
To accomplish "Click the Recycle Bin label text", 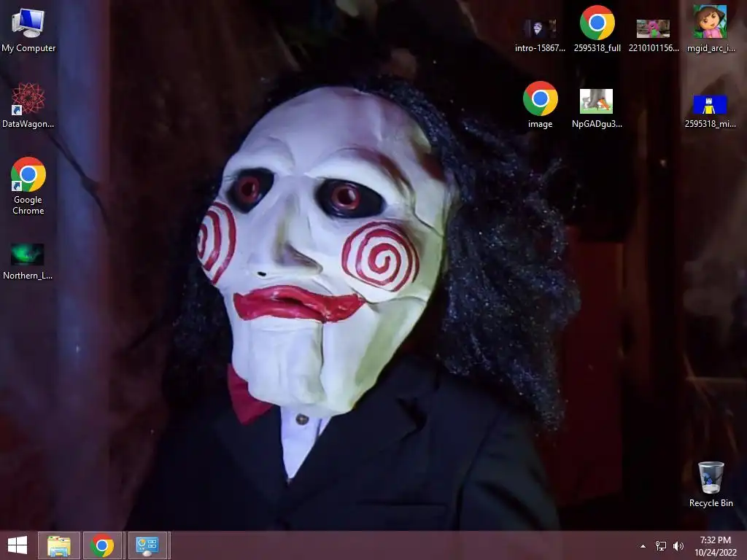I will (x=711, y=503).
